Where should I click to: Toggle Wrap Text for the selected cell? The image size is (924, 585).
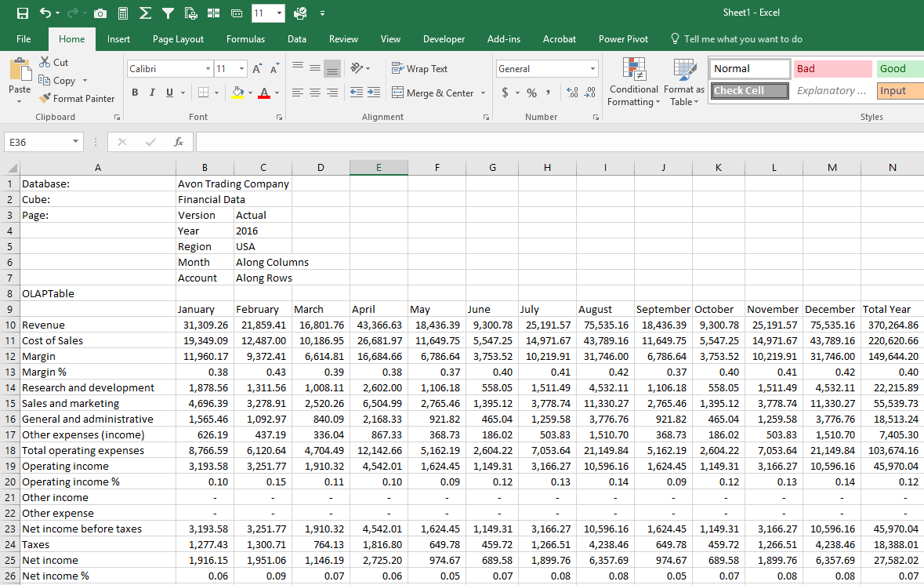tap(419, 69)
